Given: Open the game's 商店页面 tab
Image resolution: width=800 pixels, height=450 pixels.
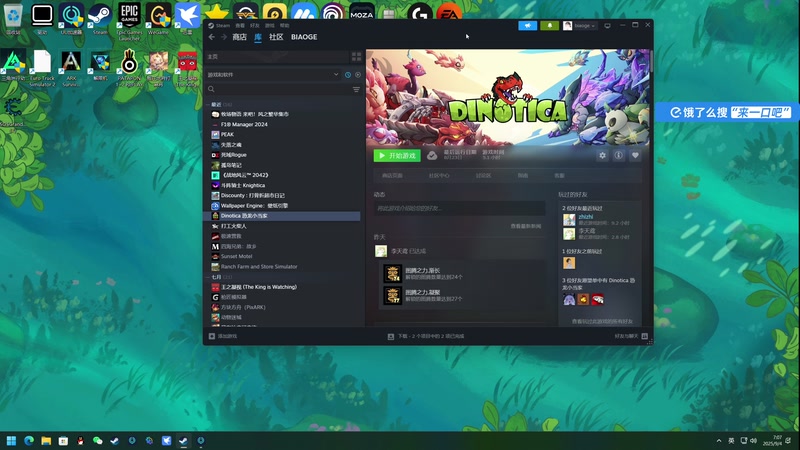Looking at the screenshot, I should [x=392, y=176].
